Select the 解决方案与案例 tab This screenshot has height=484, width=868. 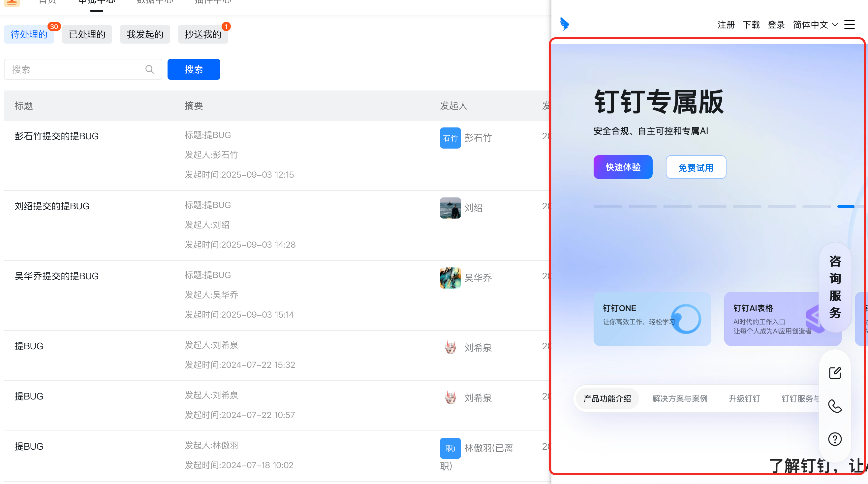pyautogui.click(x=680, y=399)
